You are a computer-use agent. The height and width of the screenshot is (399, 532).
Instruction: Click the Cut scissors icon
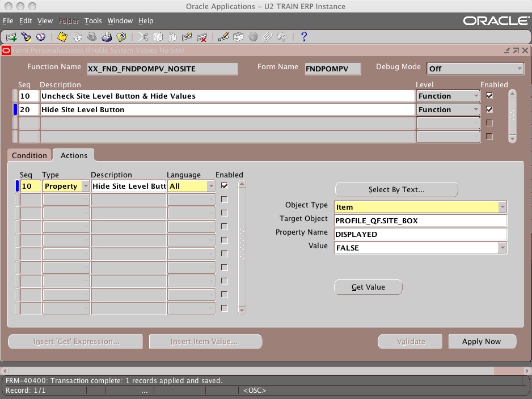pos(143,37)
